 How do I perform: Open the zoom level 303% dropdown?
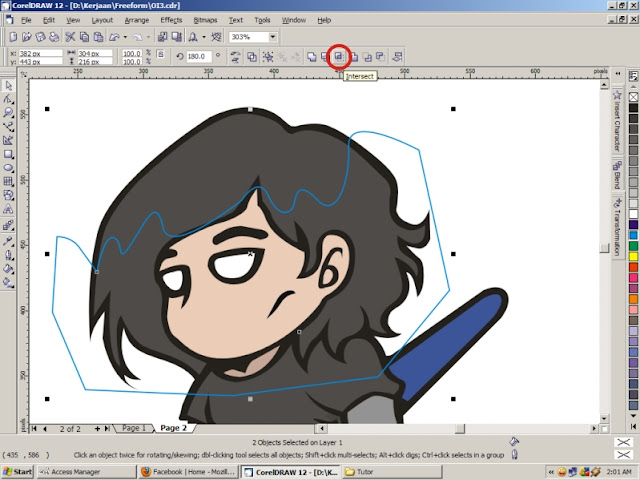point(273,37)
